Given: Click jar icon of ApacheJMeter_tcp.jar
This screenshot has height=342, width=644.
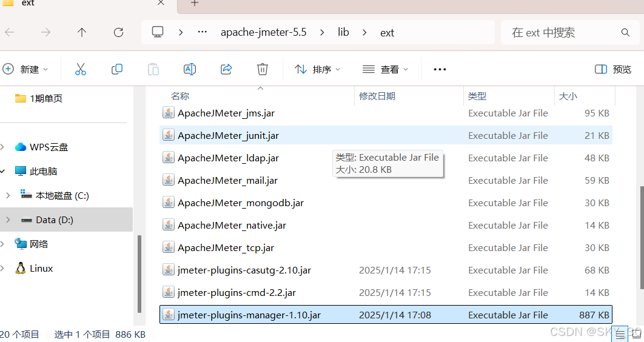Looking at the screenshot, I should (x=169, y=247).
